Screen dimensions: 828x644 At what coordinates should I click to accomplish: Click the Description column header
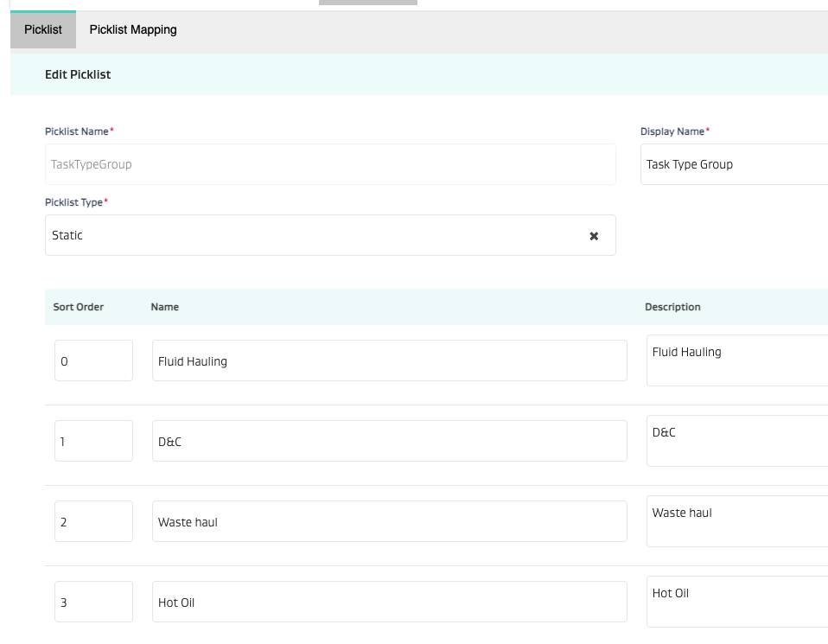[x=672, y=307]
